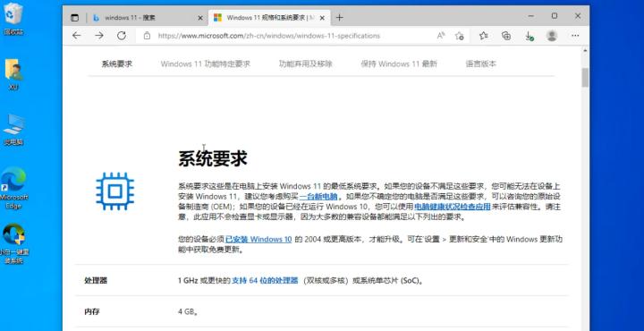The height and width of the screenshot is (331, 644).
Task: Refresh the current page
Action: point(121,36)
